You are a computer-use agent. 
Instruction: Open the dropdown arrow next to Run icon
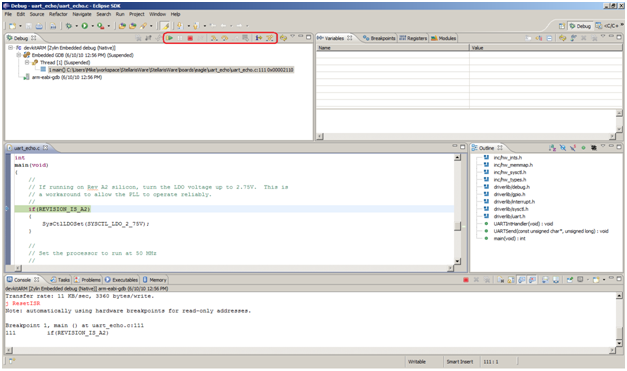[x=92, y=26]
